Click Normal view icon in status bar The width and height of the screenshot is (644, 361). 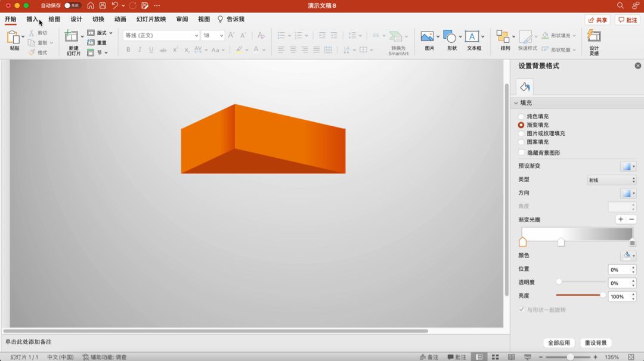click(479, 357)
